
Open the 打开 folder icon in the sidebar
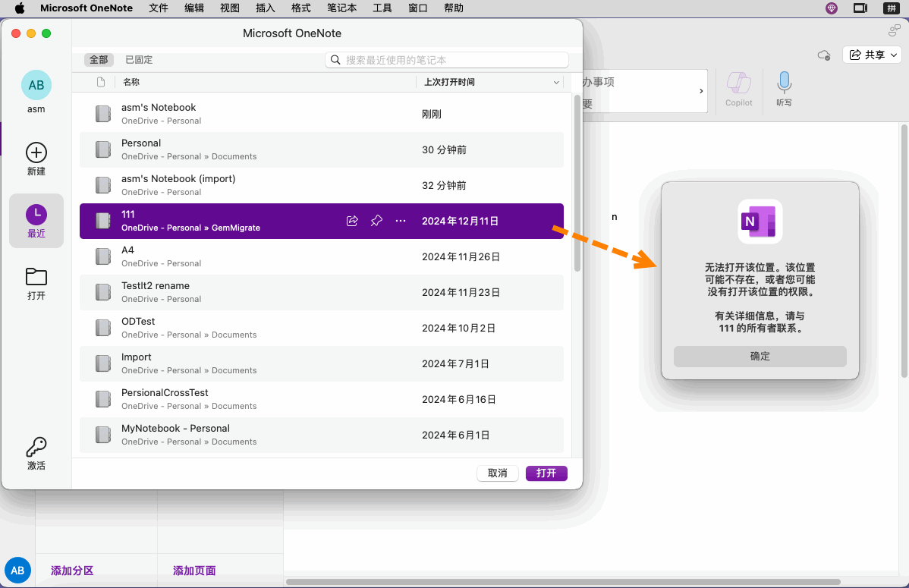[x=36, y=277]
